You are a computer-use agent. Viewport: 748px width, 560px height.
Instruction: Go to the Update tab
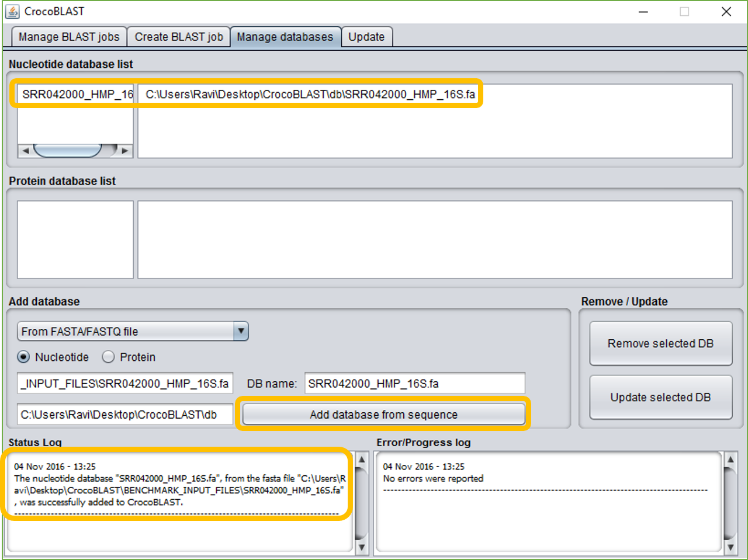point(366,37)
